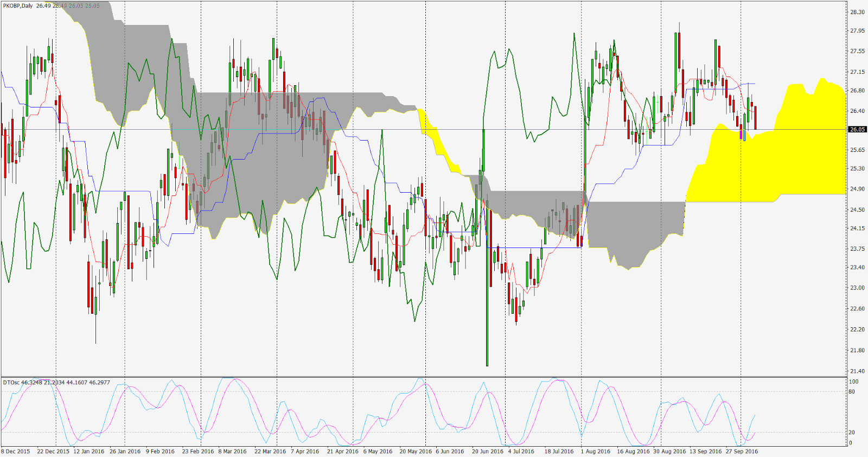
Task: Click the 21.40 axis value
Action: click(x=857, y=371)
